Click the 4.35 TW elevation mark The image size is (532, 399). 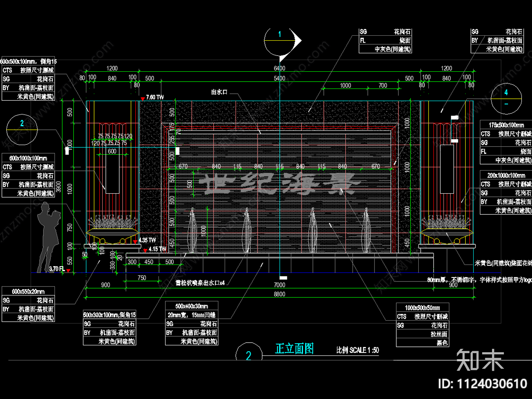[147, 240]
